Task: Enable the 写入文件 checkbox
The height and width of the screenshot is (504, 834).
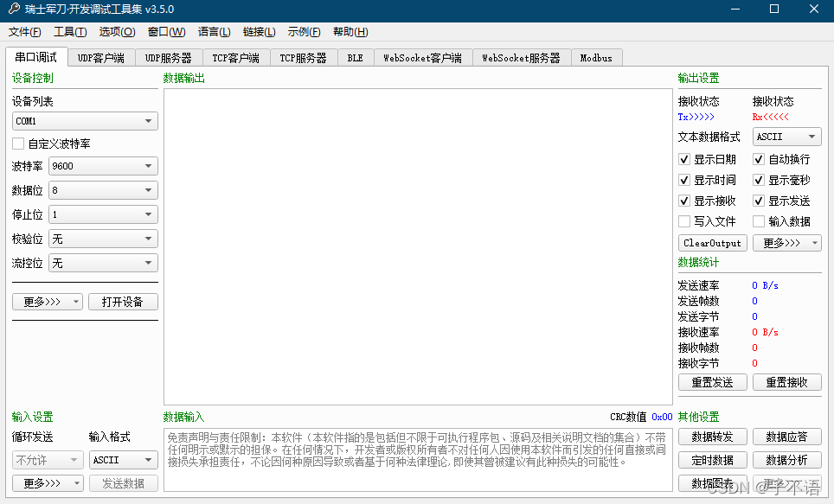Action: pyautogui.click(x=684, y=221)
